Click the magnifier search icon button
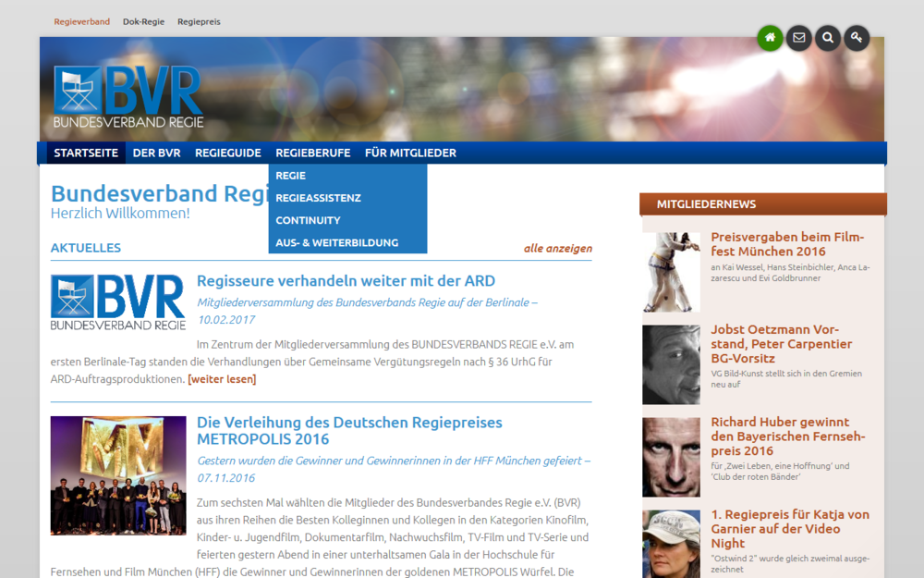 (x=828, y=38)
